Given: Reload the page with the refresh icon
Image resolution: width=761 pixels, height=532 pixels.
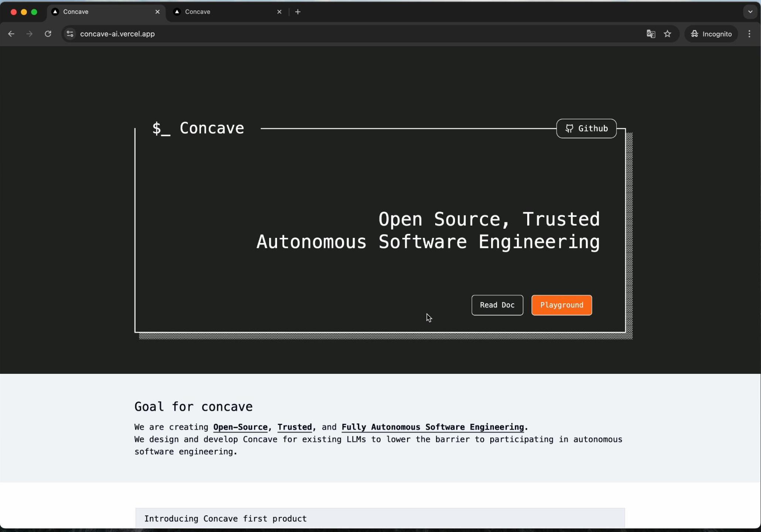Looking at the screenshot, I should click(x=48, y=34).
